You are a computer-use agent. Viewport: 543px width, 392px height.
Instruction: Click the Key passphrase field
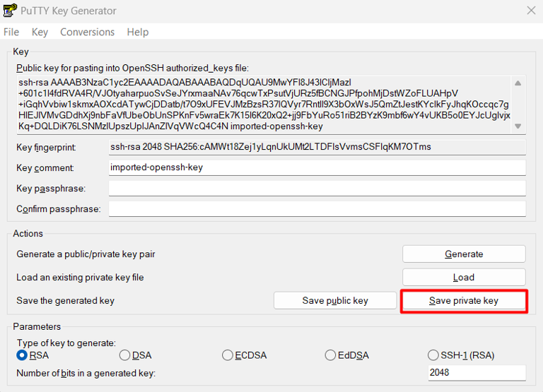tap(317, 188)
